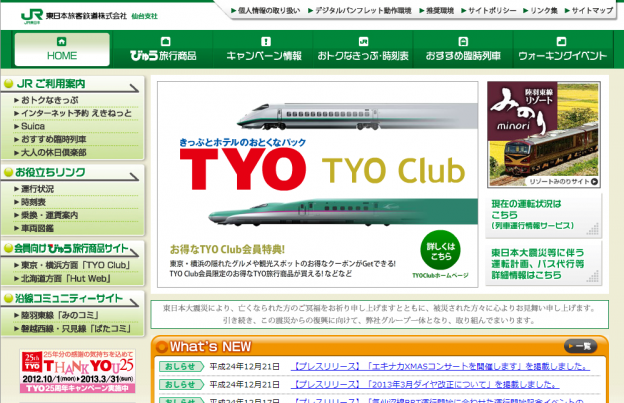Click the JR icon above おトクなきっぷ・時刻表

click(363, 41)
